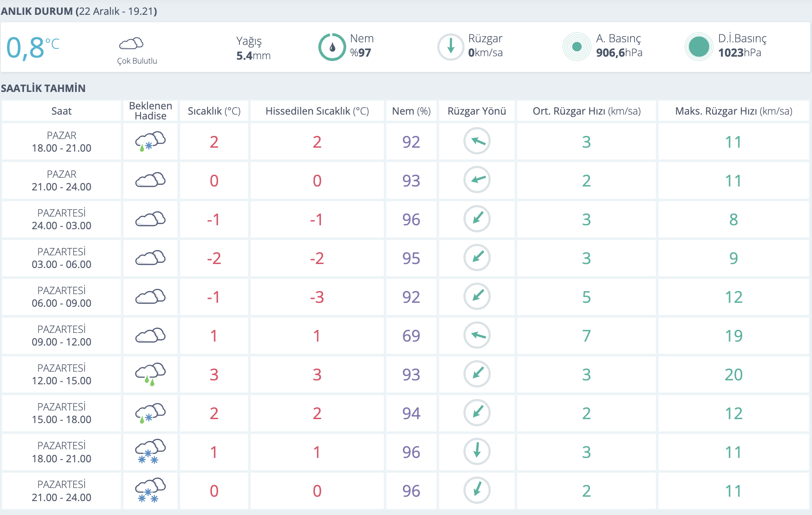This screenshot has width=812, height=515.
Task: Click the Sıcaklık (°C) column header
Action: coord(214,111)
